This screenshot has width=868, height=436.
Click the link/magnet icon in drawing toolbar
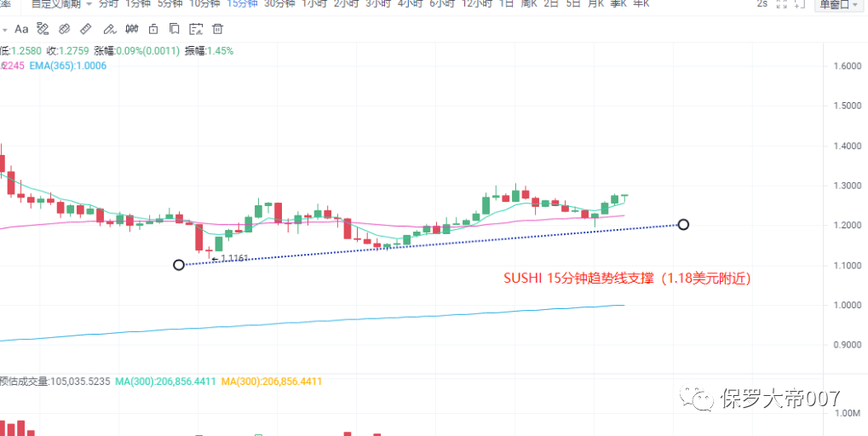[x=64, y=29]
